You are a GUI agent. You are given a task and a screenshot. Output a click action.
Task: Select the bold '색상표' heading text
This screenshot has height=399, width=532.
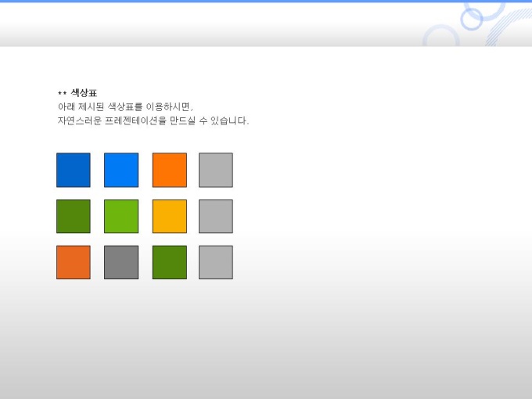point(84,93)
